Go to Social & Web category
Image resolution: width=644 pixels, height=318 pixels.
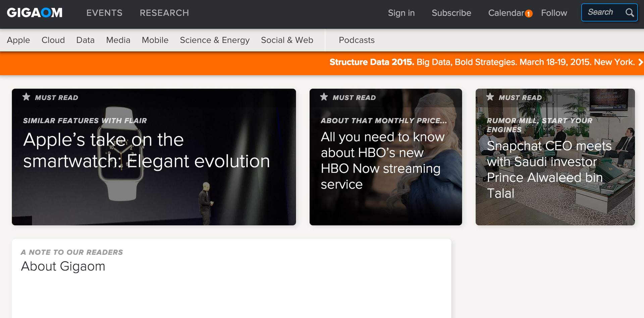(287, 40)
